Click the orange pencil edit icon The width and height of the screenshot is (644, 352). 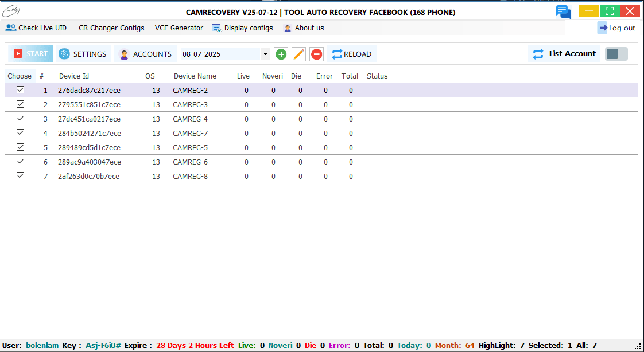click(x=298, y=54)
